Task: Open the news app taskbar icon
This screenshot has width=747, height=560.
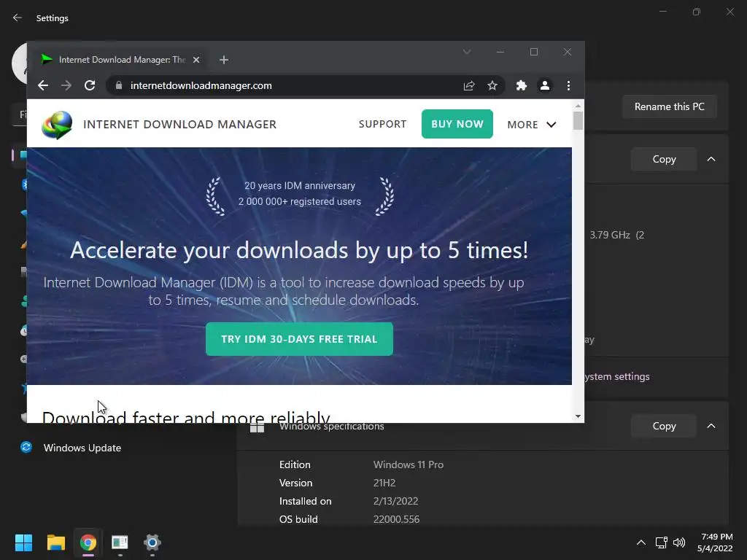Action: 120,542
